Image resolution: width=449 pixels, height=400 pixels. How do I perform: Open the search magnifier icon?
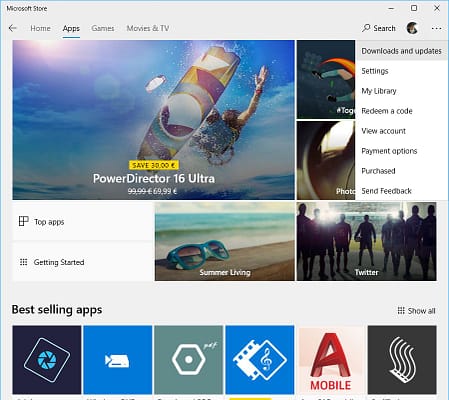coord(366,28)
